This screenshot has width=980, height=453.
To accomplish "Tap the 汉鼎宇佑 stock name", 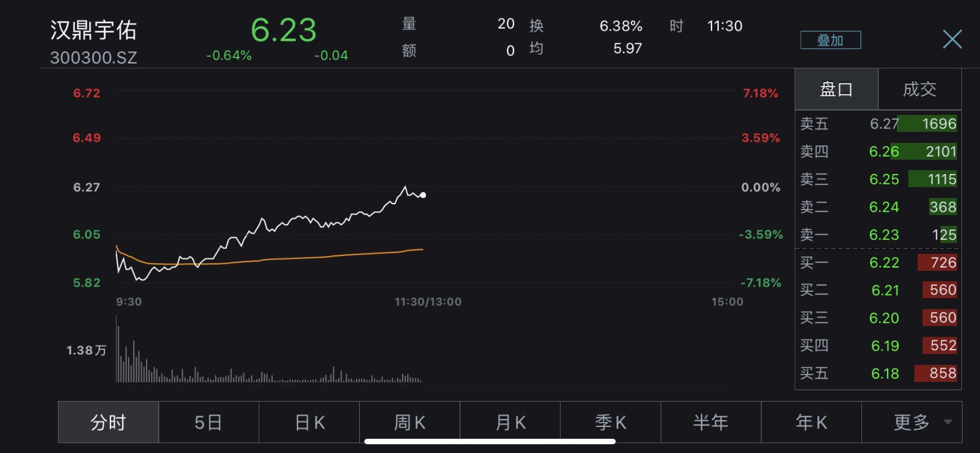I will tap(94, 30).
